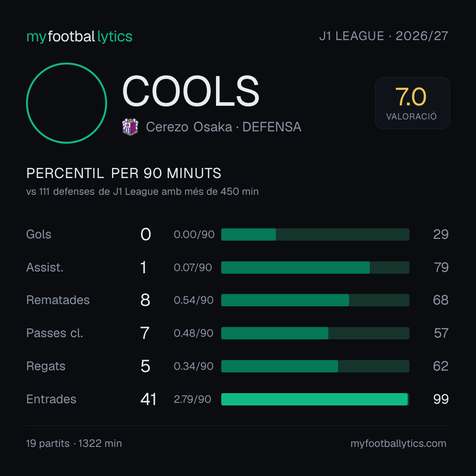Click the 19 partits · 1322 min footer text
476x476 pixels.
[74, 443]
